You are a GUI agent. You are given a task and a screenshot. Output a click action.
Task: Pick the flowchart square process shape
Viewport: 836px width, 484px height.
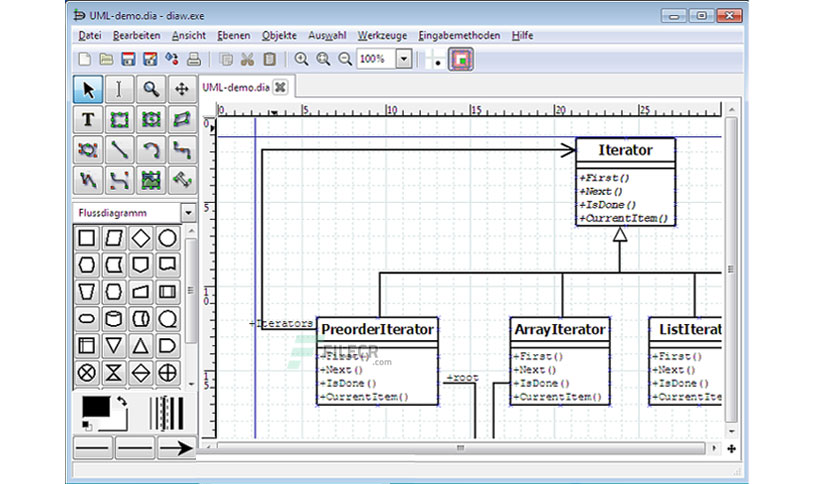coord(86,238)
